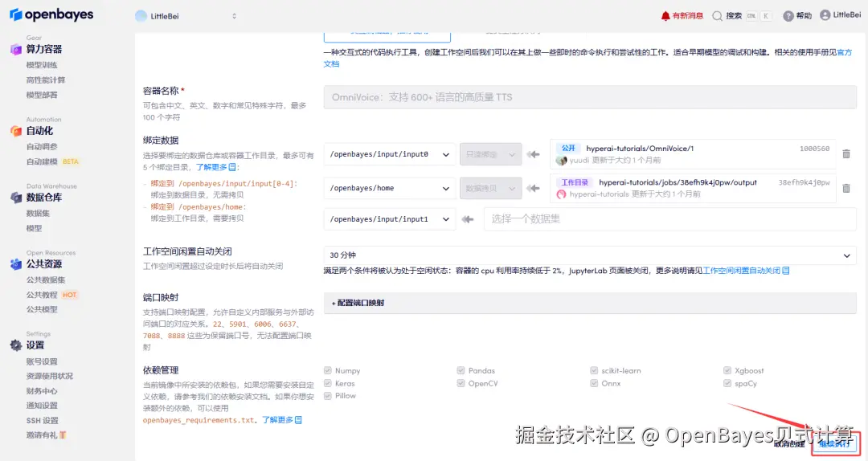Delete the 38efh9k4j0pw output binding with trash icon
The width and height of the screenshot is (868, 461).
point(845,188)
